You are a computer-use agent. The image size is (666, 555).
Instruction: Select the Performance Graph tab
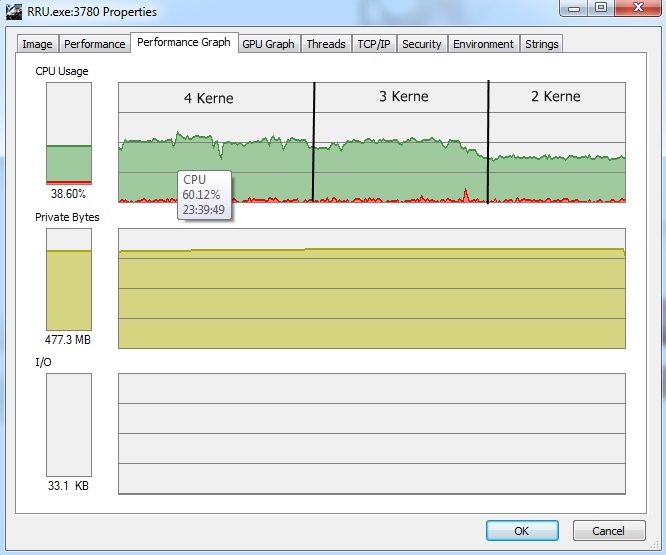(x=184, y=42)
